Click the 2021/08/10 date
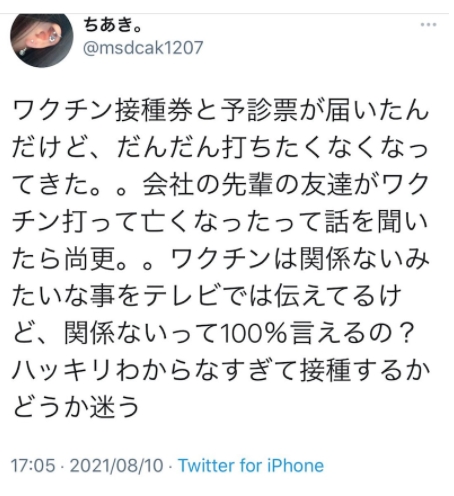The height and width of the screenshot is (496, 454). pos(117,465)
